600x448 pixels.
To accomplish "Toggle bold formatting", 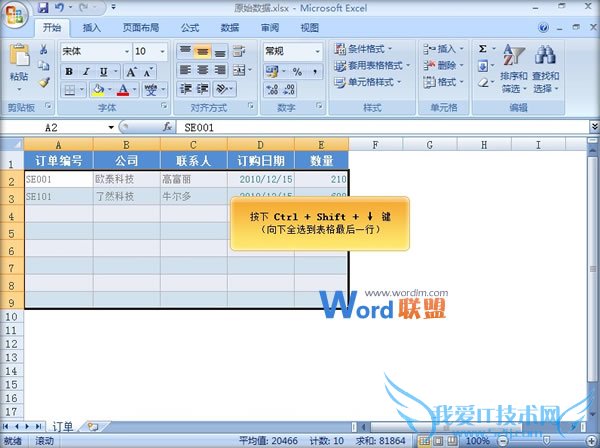I will [69, 72].
